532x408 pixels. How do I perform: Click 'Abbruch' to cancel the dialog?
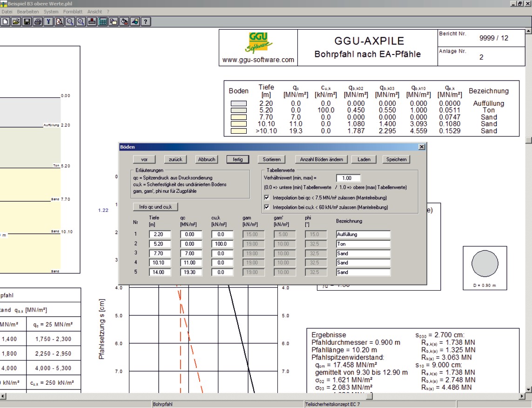tap(207, 160)
